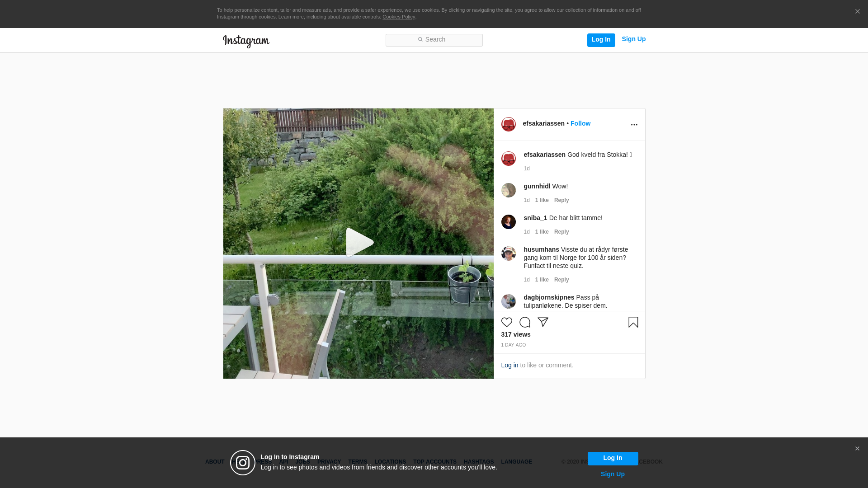Open the Sign Up link in the header
The image size is (868, 488).
[633, 39]
